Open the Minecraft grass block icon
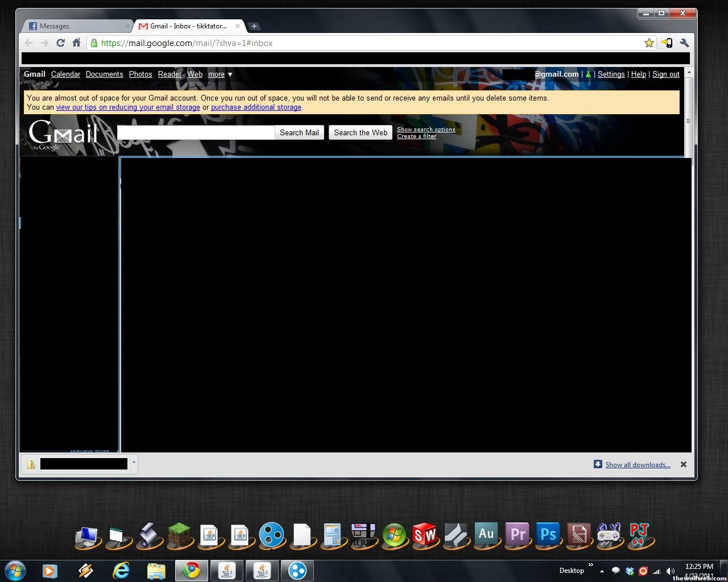 pyautogui.click(x=179, y=535)
